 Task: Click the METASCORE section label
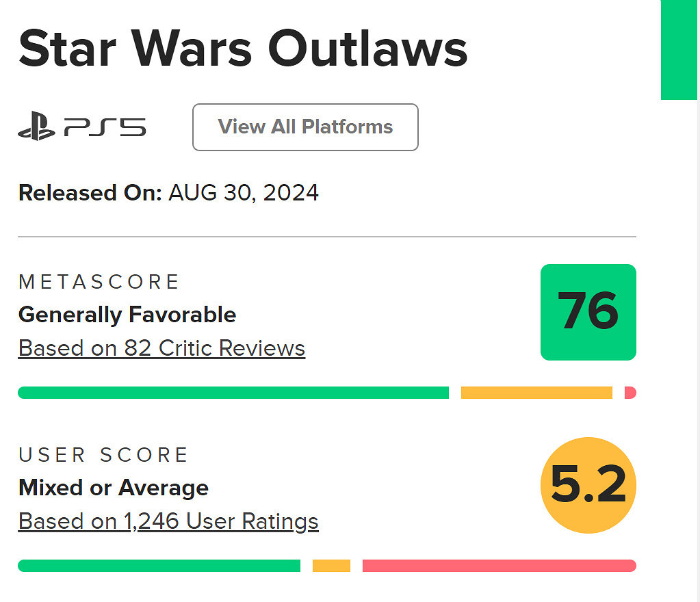tap(99, 282)
